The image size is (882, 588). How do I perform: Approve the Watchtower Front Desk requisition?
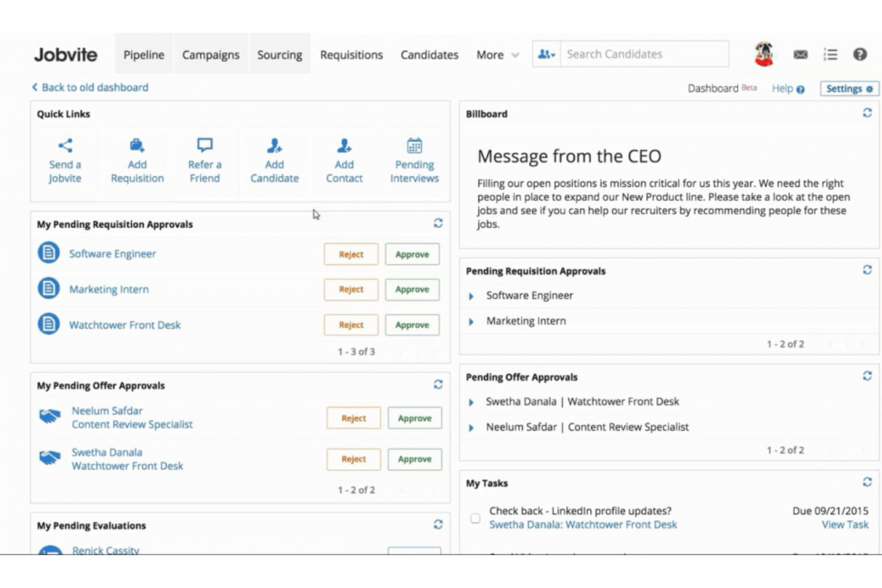(x=412, y=325)
